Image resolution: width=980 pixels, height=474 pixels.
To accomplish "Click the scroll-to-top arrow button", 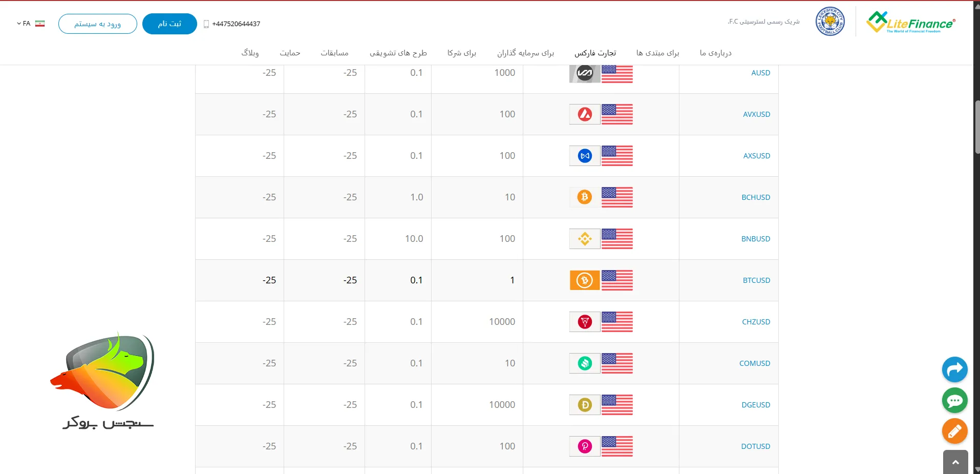I will [x=955, y=462].
